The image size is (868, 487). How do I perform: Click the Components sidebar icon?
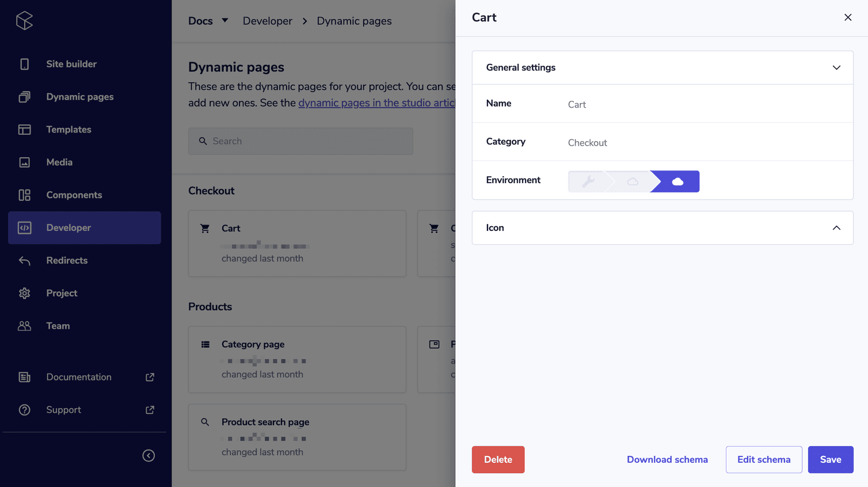pyautogui.click(x=24, y=195)
